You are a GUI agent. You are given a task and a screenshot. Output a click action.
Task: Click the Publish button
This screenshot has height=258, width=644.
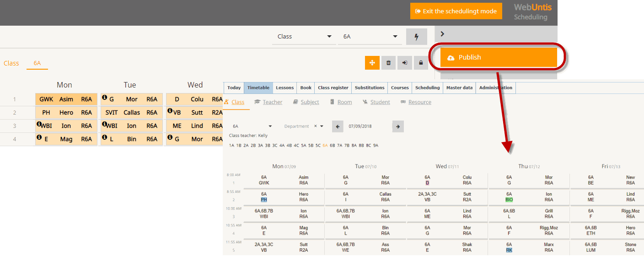click(499, 57)
